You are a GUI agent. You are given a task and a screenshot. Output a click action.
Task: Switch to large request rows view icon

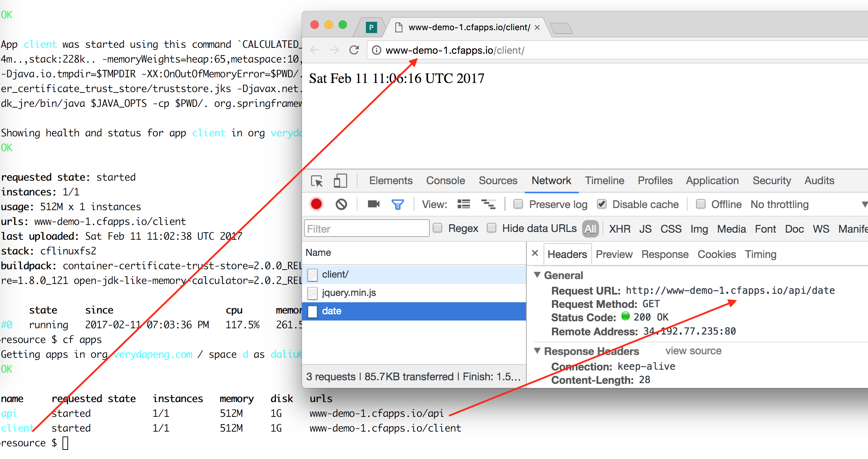(x=463, y=204)
